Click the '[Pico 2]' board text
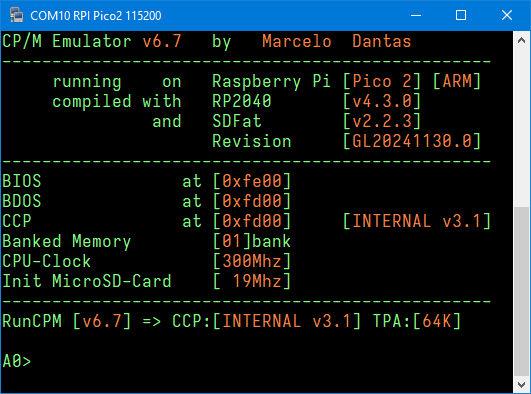This screenshot has height=394, width=531. point(382,81)
